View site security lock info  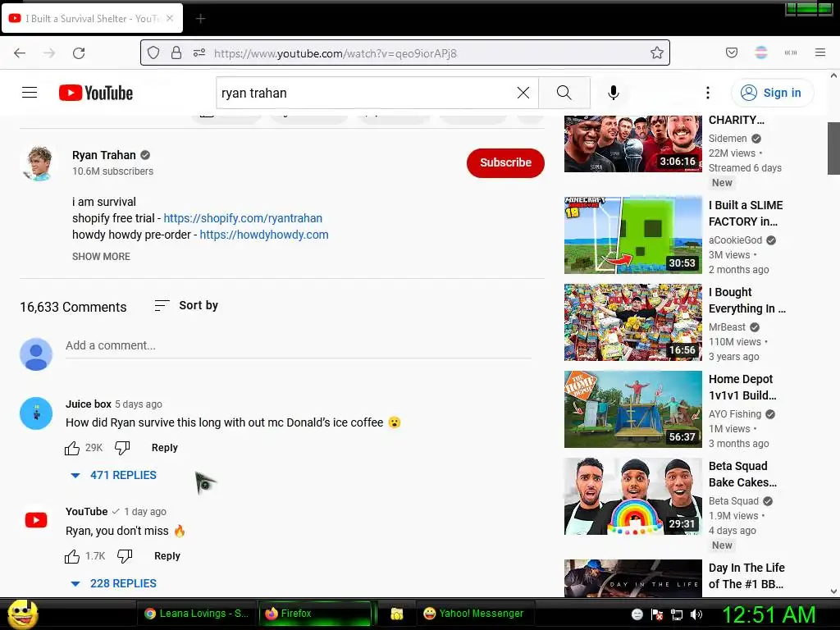[176, 53]
